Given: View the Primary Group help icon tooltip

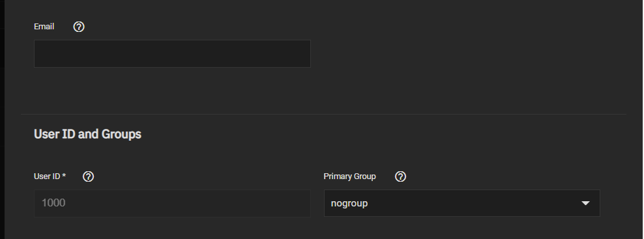Looking at the screenshot, I should click(x=400, y=176).
